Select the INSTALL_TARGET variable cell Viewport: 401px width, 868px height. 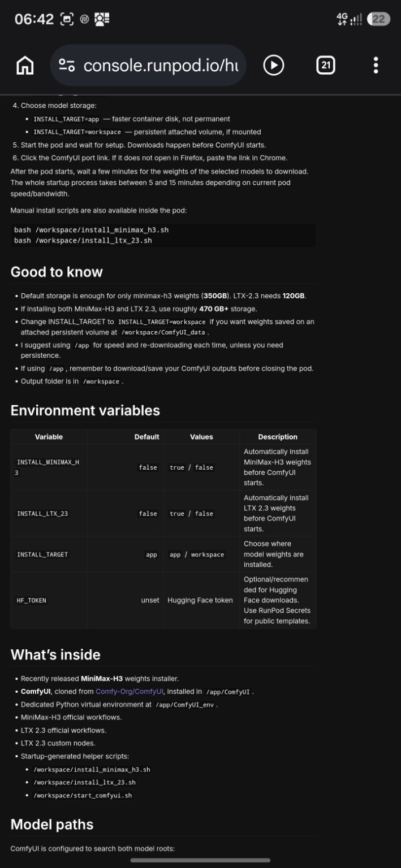point(49,554)
